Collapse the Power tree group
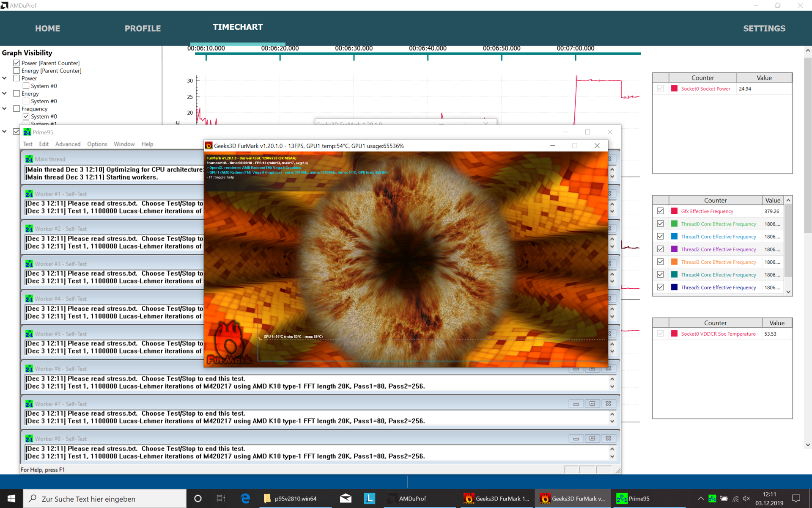The image size is (812, 508). (4, 78)
